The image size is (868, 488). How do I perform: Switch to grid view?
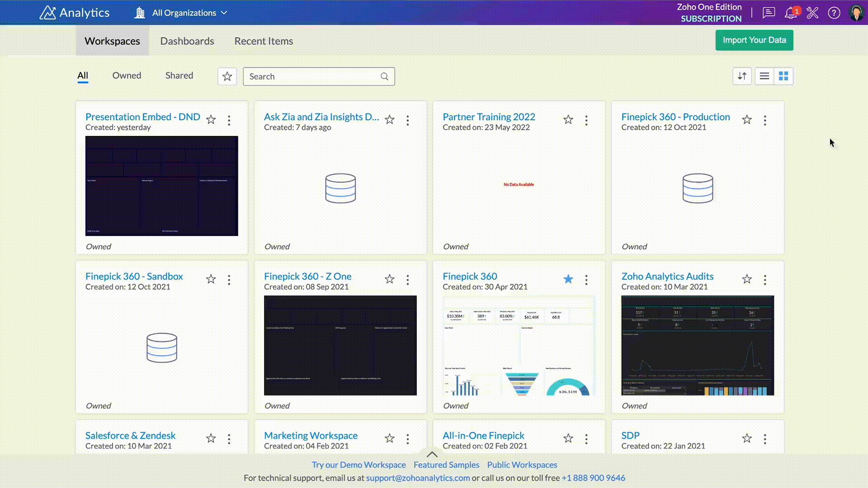coord(783,76)
